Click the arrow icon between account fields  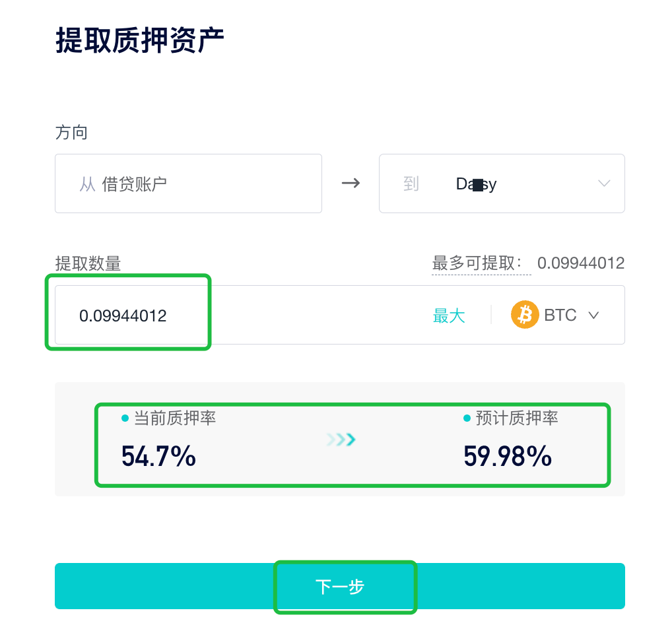click(x=350, y=183)
